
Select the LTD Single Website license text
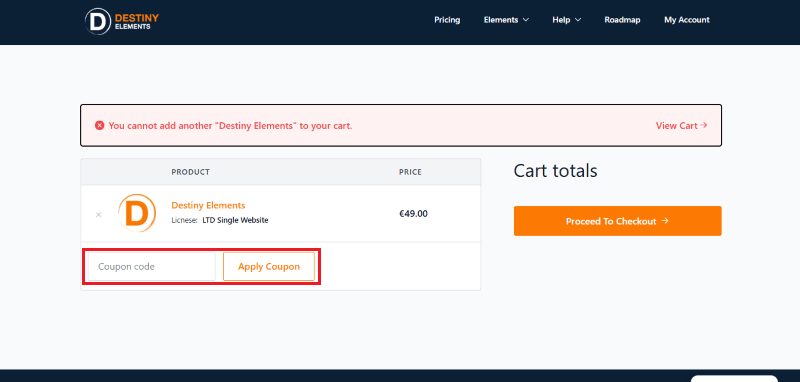(x=235, y=220)
